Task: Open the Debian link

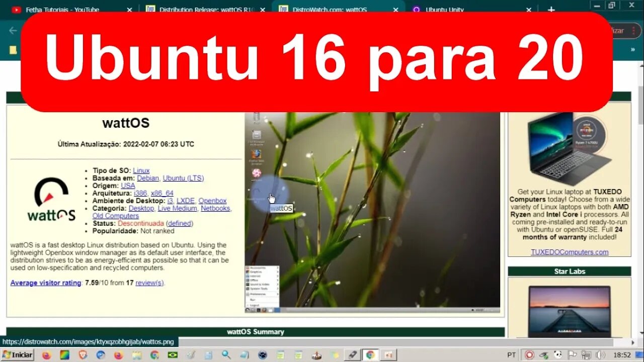Action: tap(148, 178)
